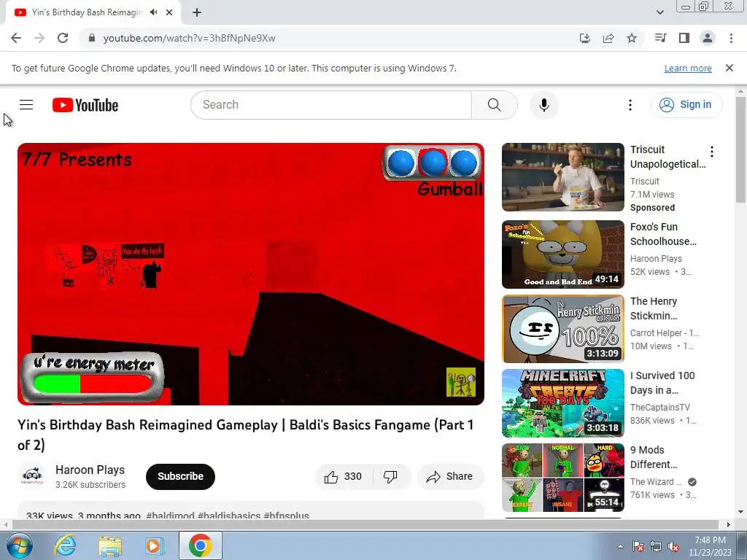
Task: Subscribe to Haroon Plays channel
Action: (181, 477)
